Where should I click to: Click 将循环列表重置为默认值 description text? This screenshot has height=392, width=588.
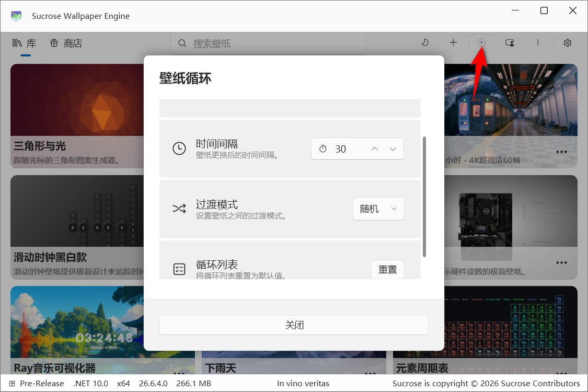click(x=241, y=276)
